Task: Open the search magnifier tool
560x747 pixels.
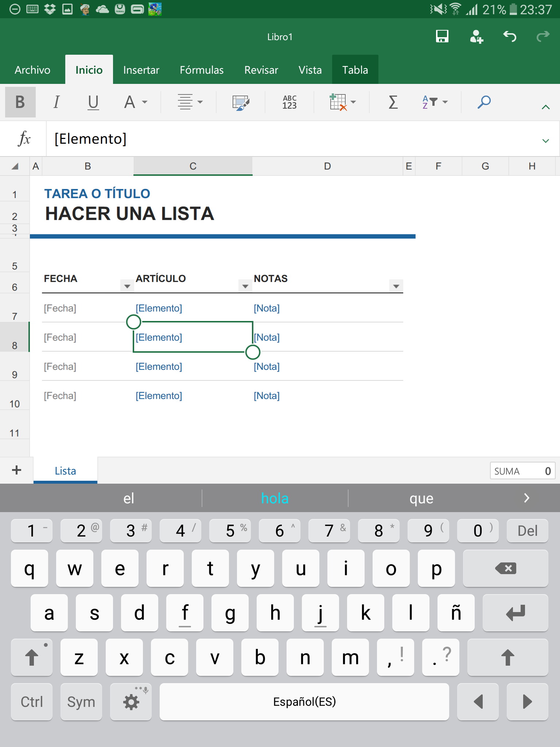Action: tap(484, 102)
